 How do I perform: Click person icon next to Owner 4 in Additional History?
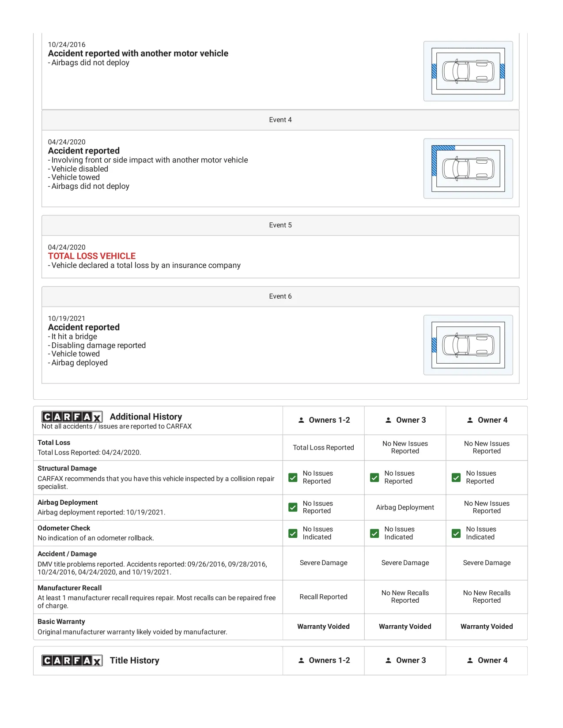point(470,420)
